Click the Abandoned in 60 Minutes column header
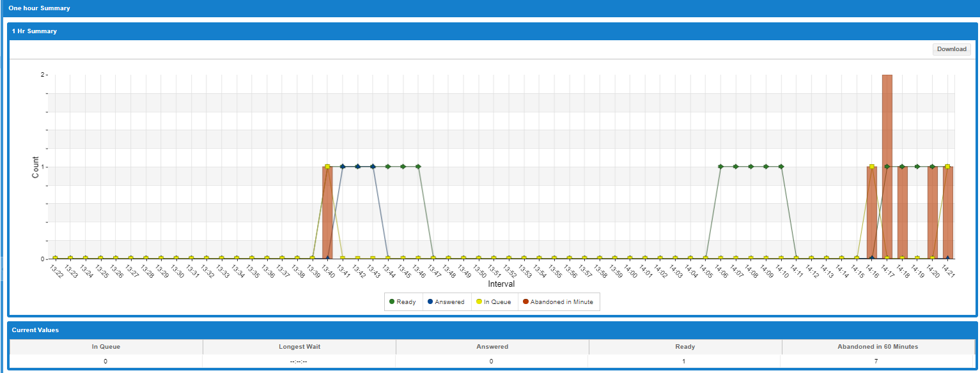This screenshot has width=980, height=373. click(878, 347)
